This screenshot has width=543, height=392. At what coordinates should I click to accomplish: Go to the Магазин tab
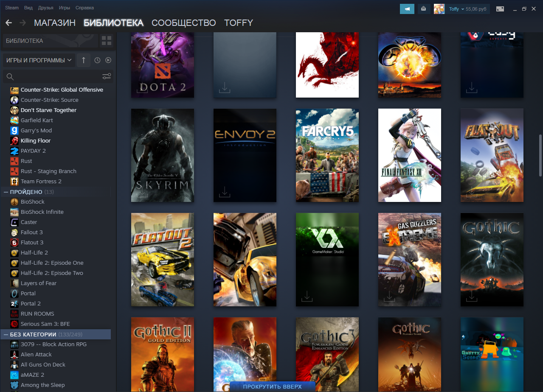pos(55,23)
